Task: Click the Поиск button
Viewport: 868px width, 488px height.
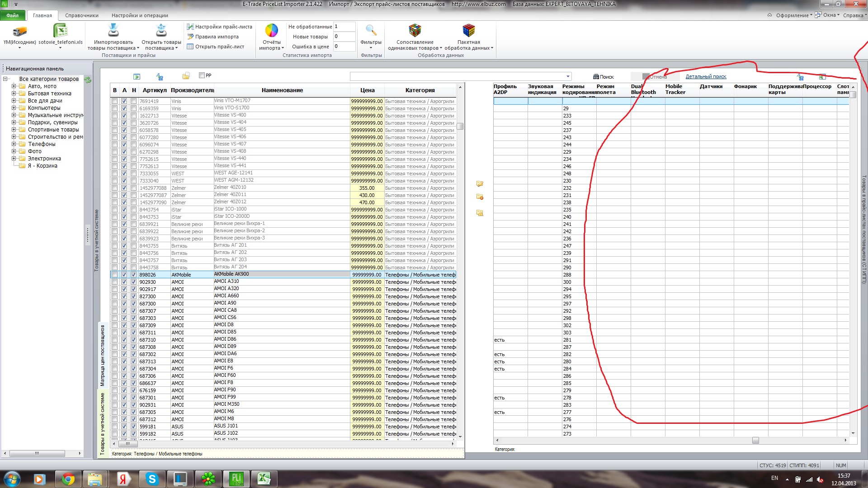Action: 604,77
